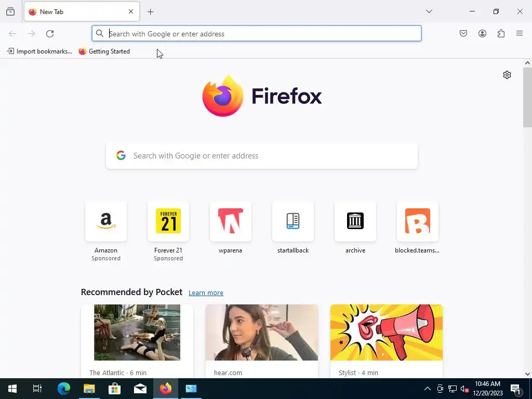Open the wparena shortcut tile
Screen dimensions: 532x399
[x=231, y=221]
